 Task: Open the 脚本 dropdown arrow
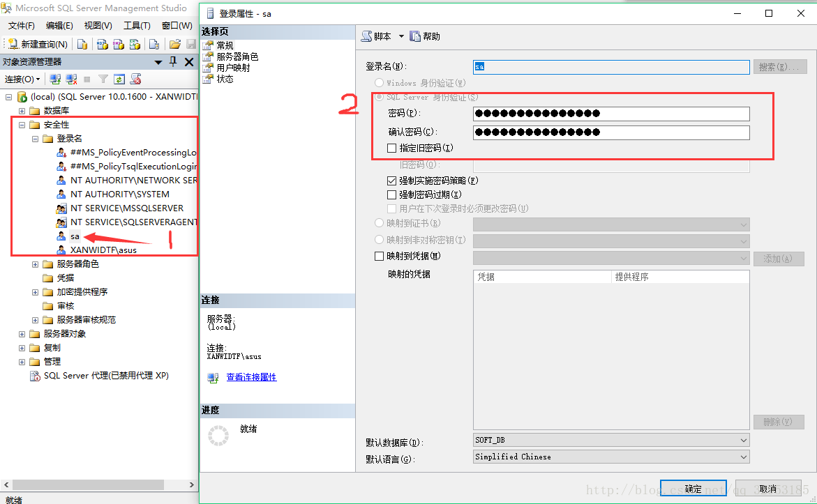pos(401,36)
